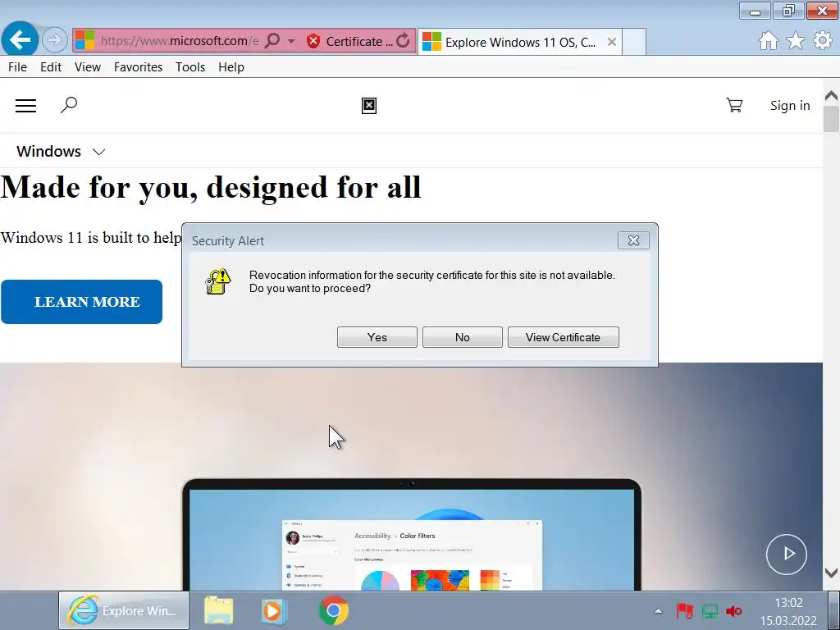Open the View menu
This screenshot has width=840, height=630.
(x=88, y=67)
